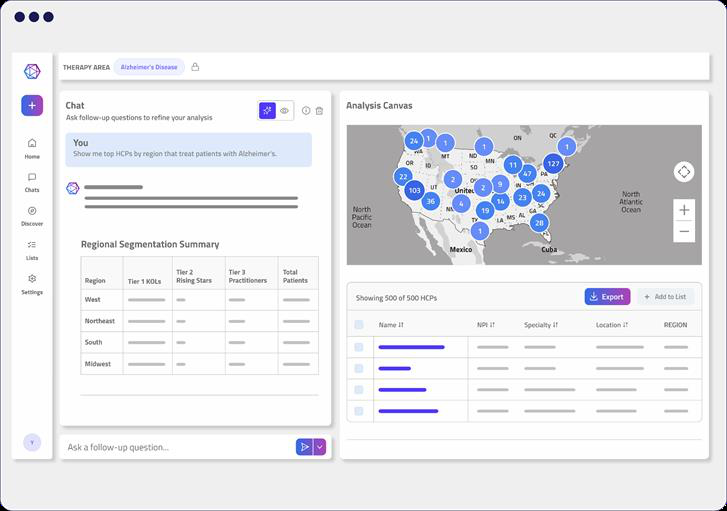Check the third HCP row checkbox
This screenshot has height=511, width=727.
(x=359, y=390)
